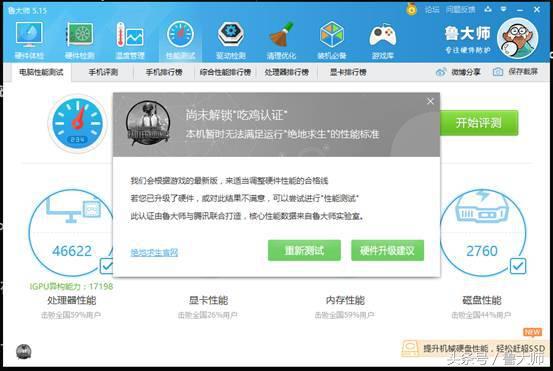Open the title bar dropdown menu icon
553x371 pixels.
(503, 10)
